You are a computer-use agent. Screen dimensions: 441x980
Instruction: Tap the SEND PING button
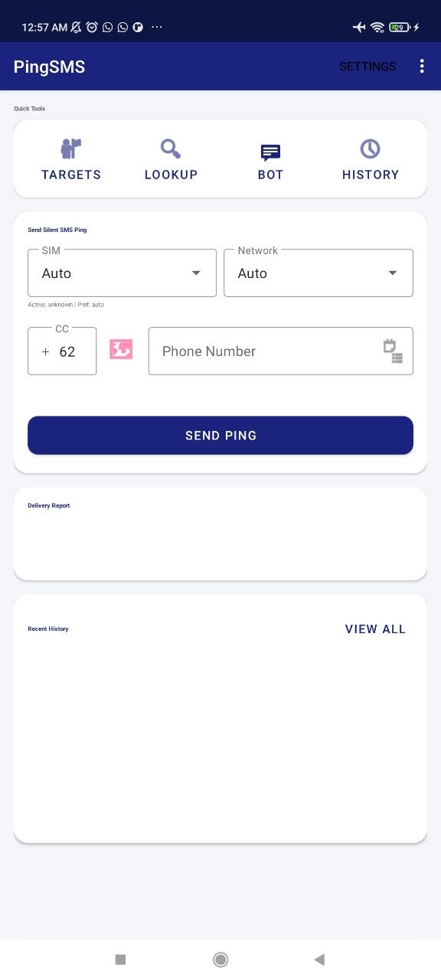pos(220,436)
